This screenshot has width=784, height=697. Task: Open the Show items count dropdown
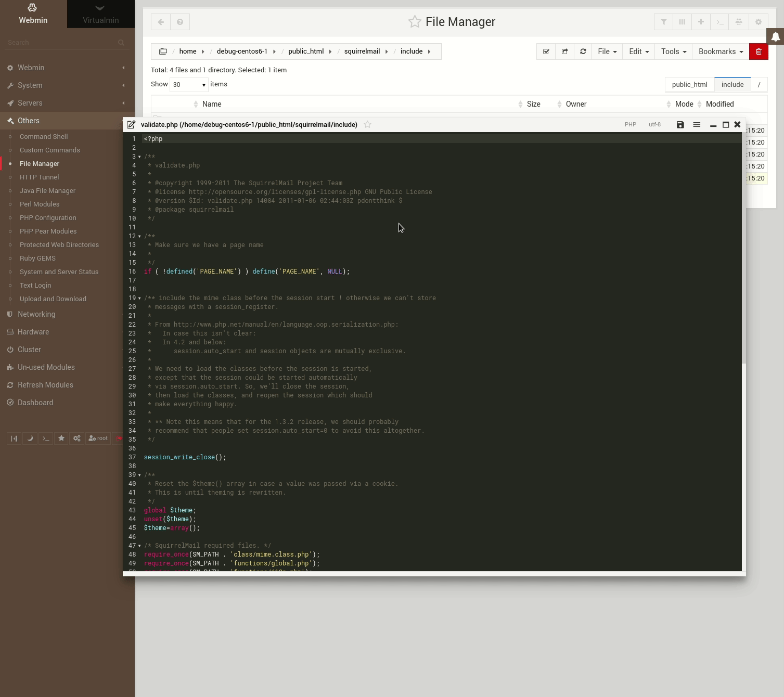tap(189, 84)
